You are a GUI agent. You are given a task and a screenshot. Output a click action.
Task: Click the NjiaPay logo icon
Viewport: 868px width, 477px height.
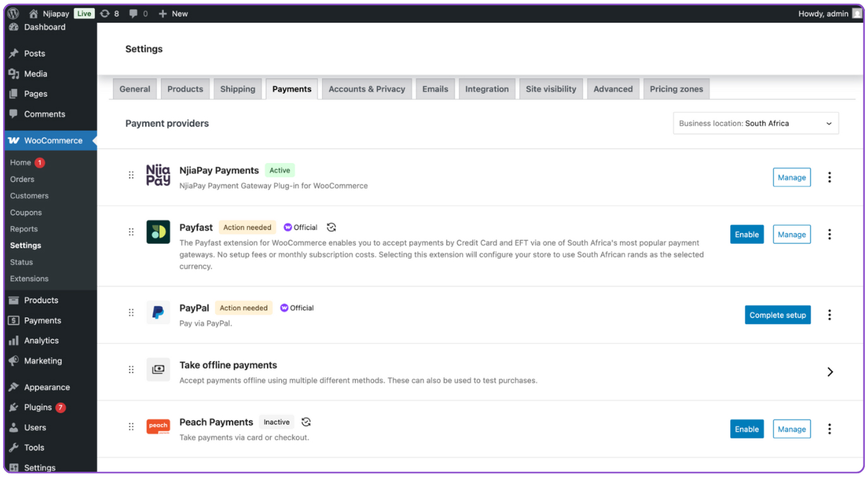[158, 175]
